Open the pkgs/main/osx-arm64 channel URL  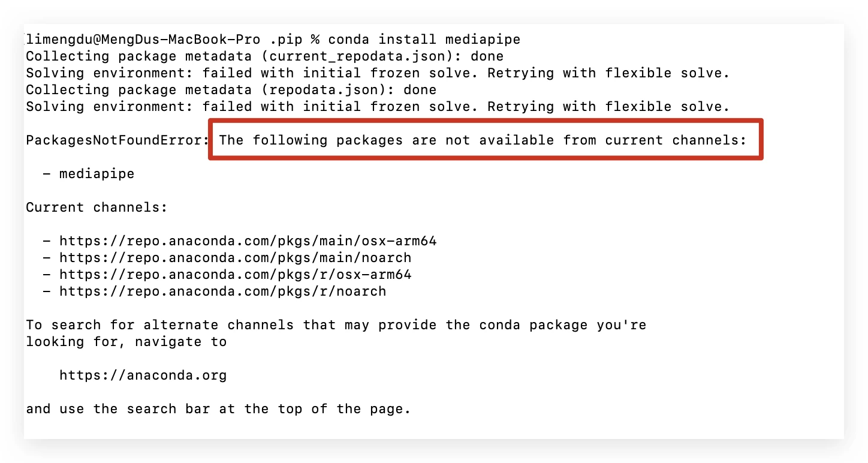coord(248,242)
